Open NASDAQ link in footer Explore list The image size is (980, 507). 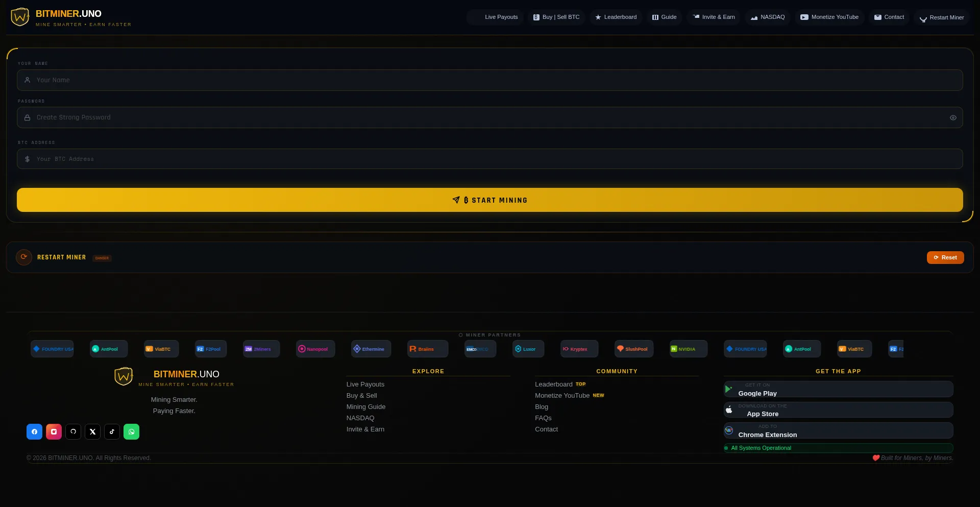tap(360, 418)
